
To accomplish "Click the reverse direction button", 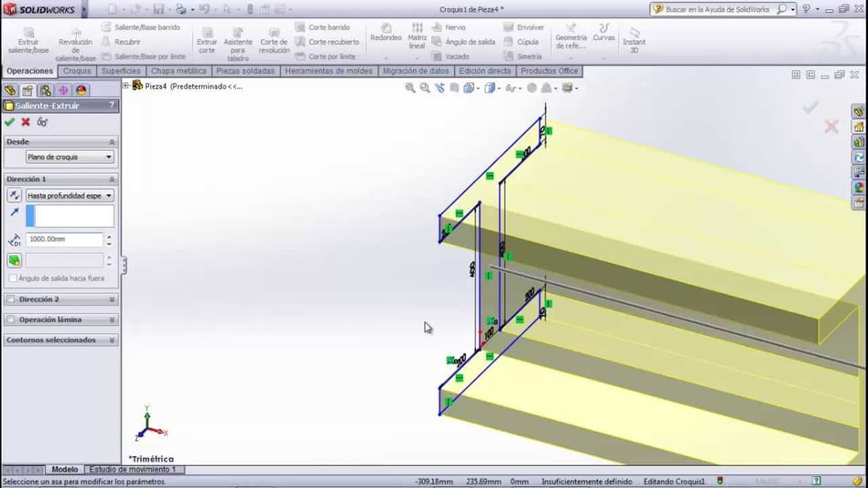I will click(x=15, y=195).
